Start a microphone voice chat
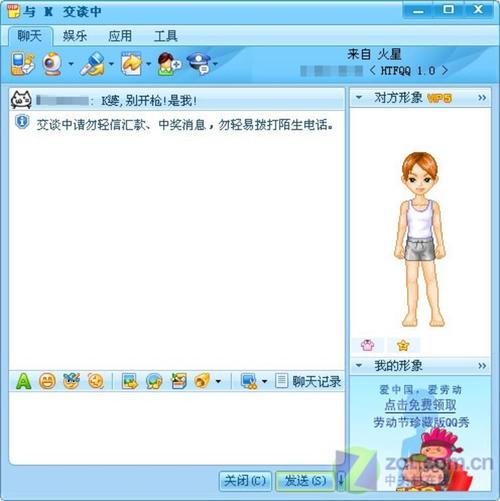 click(92, 63)
